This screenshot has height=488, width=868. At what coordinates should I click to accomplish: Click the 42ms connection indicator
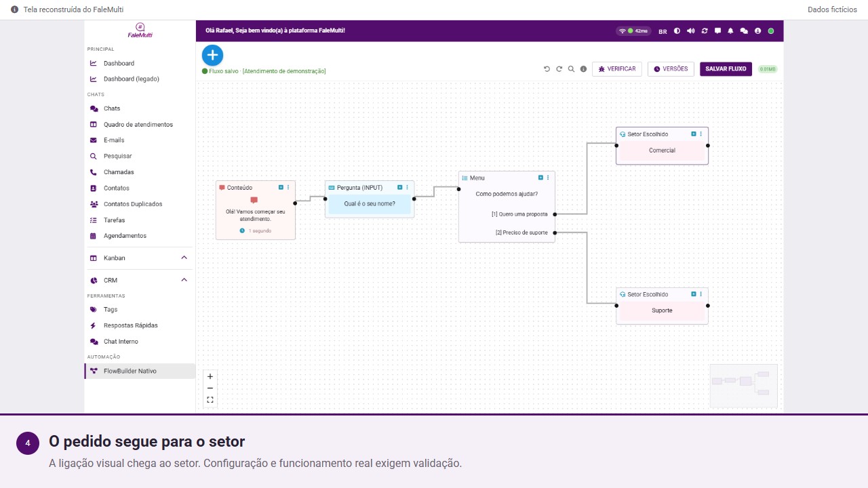click(633, 31)
